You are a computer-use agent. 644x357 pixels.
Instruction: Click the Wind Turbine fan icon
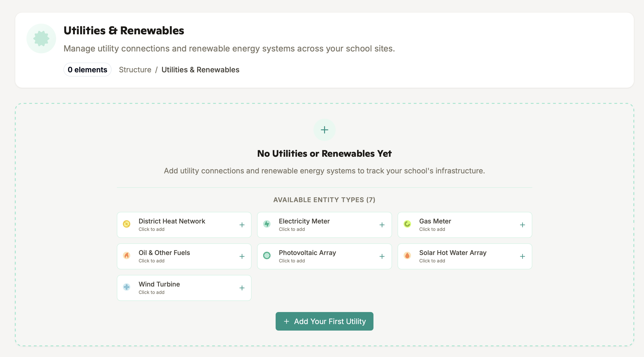pyautogui.click(x=127, y=287)
